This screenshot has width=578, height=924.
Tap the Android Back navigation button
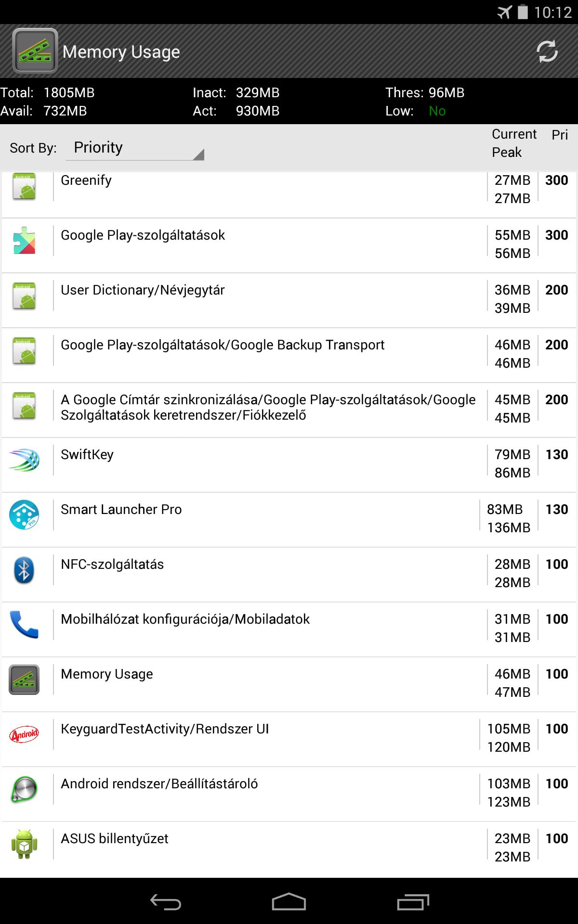pyautogui.click(x=165, y=901)
